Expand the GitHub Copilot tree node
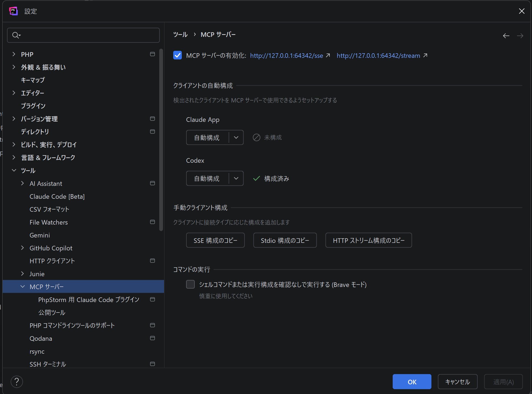Image resolution: width=532 pixels, height=394 pixels. pos(23,248)
